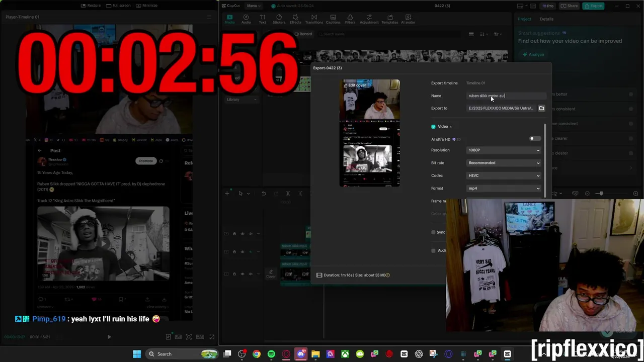This screenshot has width=644, height=362.
Task: Open the Effects tab
Action: coord(295,19)
